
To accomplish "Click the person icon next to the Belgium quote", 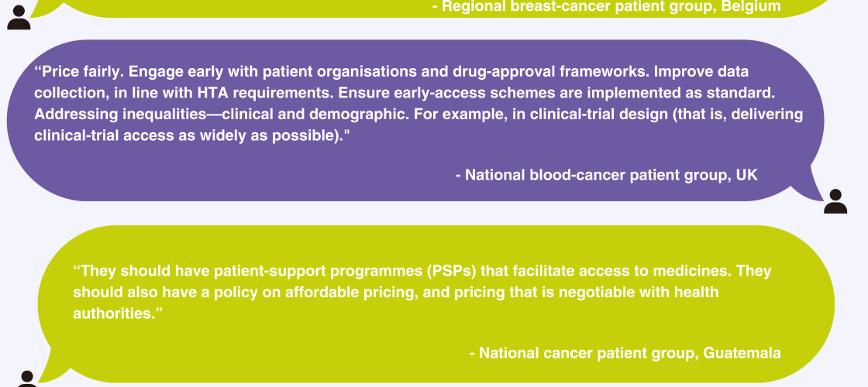I will click(19, 17).
